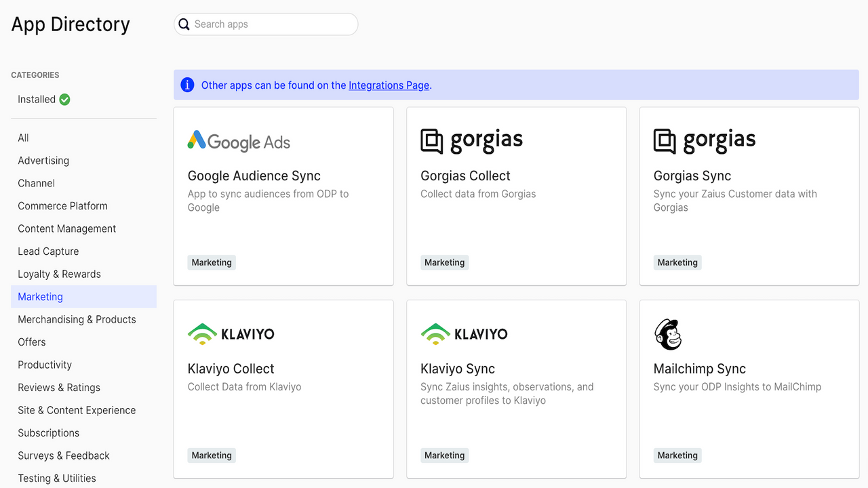868x488 pixels.
Task: Click 'Sync Zaius insights, observations' description
Action: [x=507, y=394]
